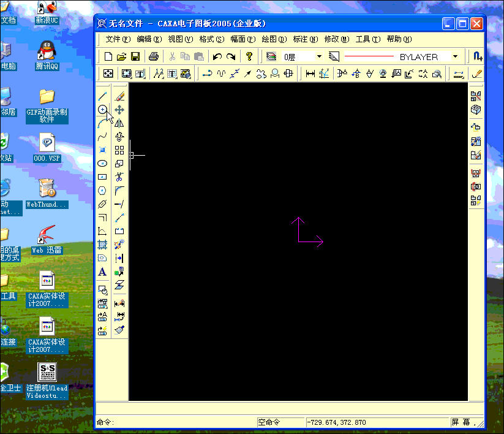The image size is (504, 434).
Task: Select the Arc drawing tool
Action: (x=102, y=123)
